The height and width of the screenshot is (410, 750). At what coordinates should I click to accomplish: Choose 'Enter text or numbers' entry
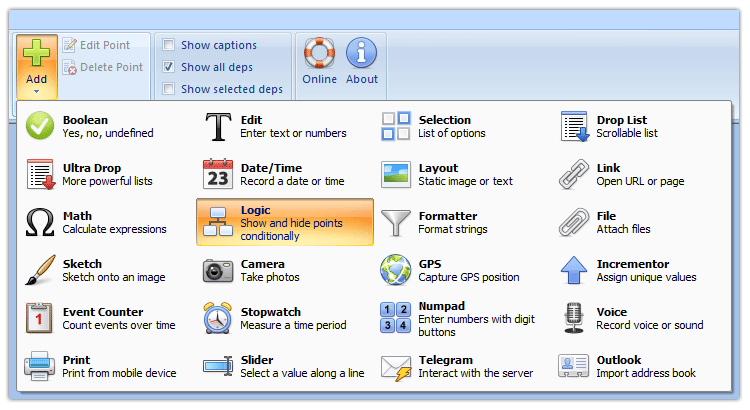(x=293, y=133)
